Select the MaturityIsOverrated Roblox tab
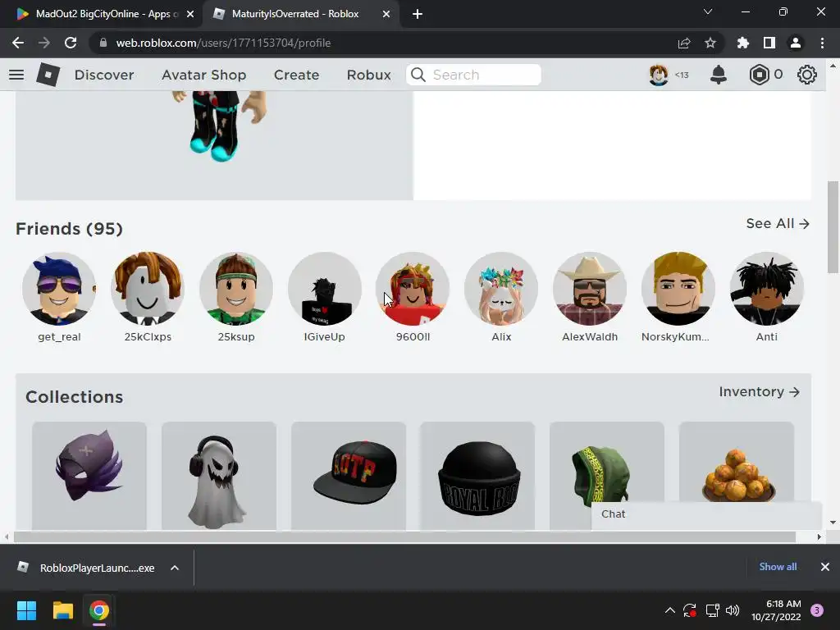Viewport: 840px width, 630px height. click(300, 14)
